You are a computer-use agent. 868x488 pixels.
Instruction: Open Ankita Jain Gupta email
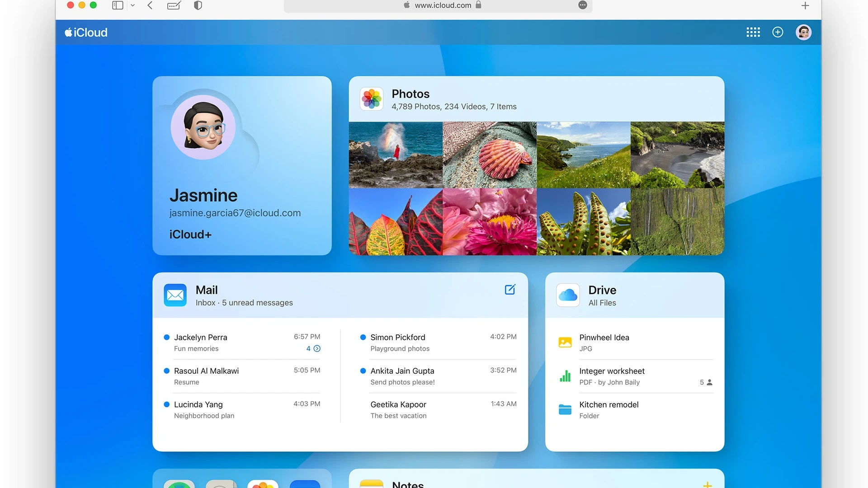pyautogui.click(x=438, y=376)
